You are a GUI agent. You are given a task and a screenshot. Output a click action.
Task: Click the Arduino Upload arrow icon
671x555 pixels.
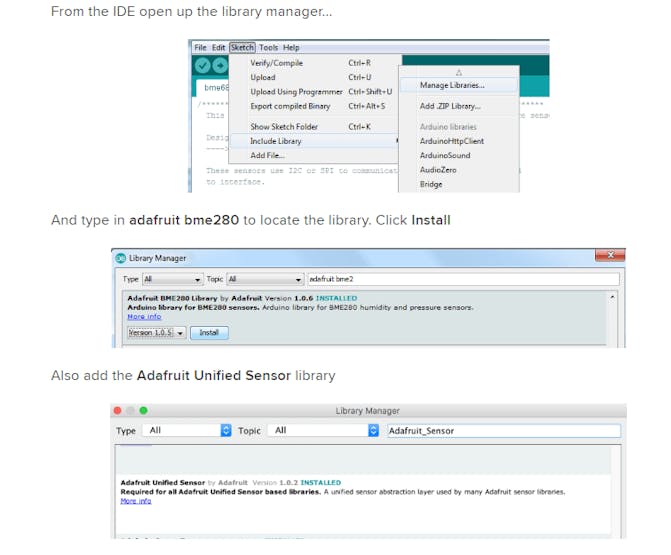[x=220, y=65]
